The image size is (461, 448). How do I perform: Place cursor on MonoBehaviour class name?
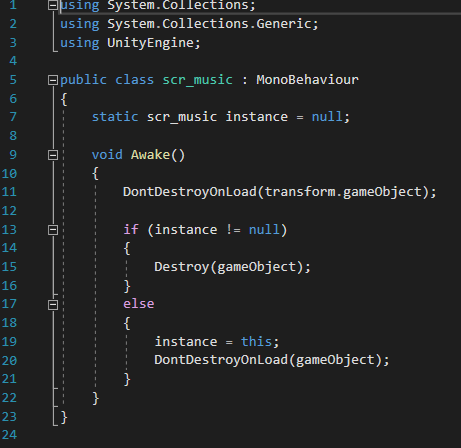tap(307, 80)
